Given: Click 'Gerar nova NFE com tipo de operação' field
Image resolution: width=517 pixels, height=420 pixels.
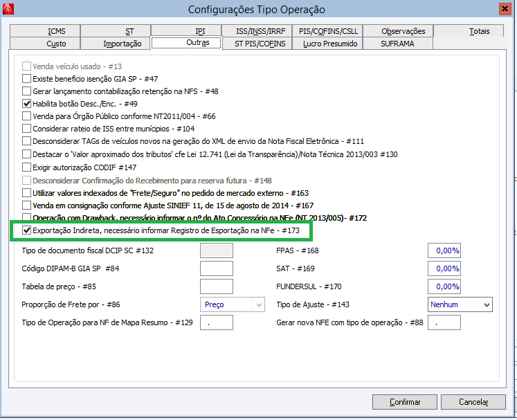Looking at the screenshot, I should (x=444, y=322).
